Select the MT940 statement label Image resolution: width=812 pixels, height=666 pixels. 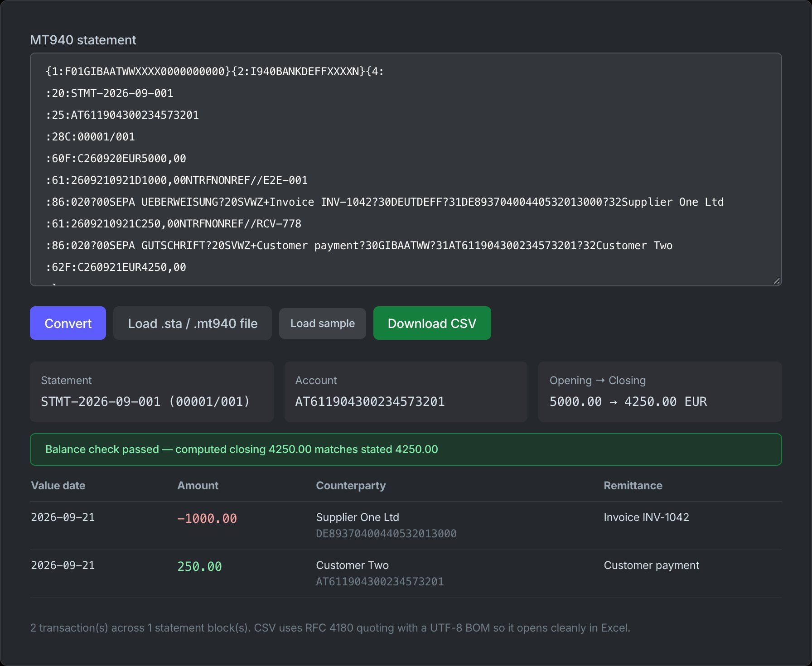tap(83, 40)
